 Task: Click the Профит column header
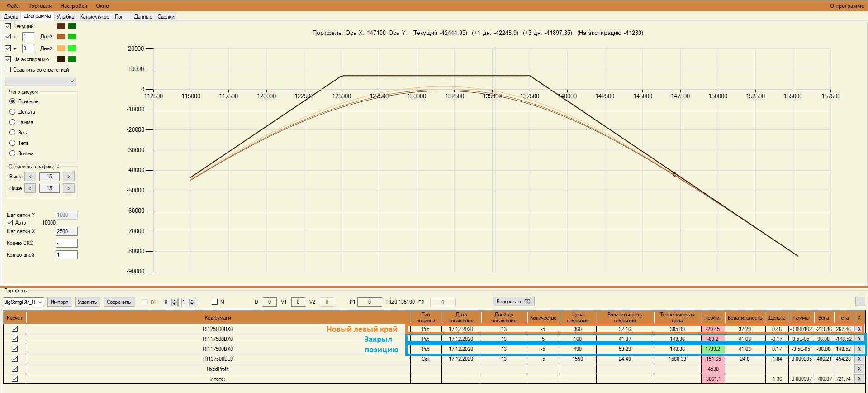713,318
